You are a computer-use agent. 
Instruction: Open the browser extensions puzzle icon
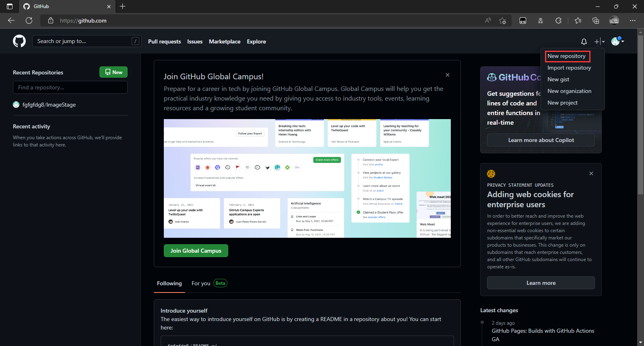click(x=558, y=21)
